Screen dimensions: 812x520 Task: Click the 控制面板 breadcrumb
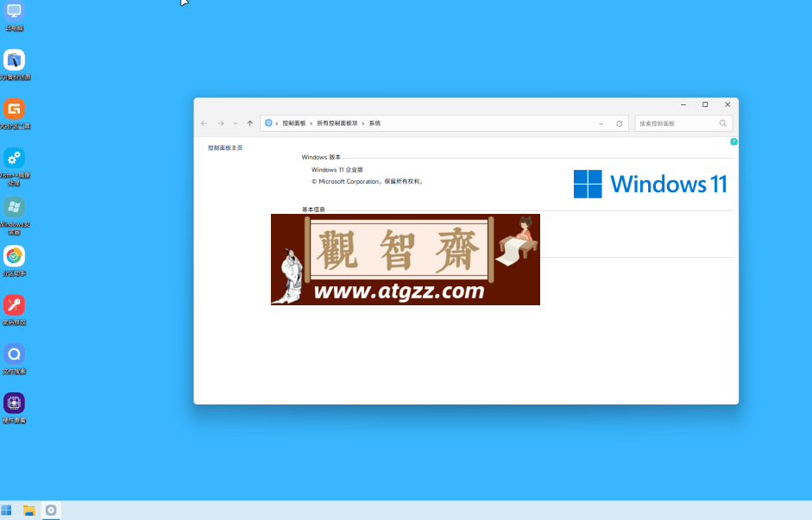coord(293,123)
